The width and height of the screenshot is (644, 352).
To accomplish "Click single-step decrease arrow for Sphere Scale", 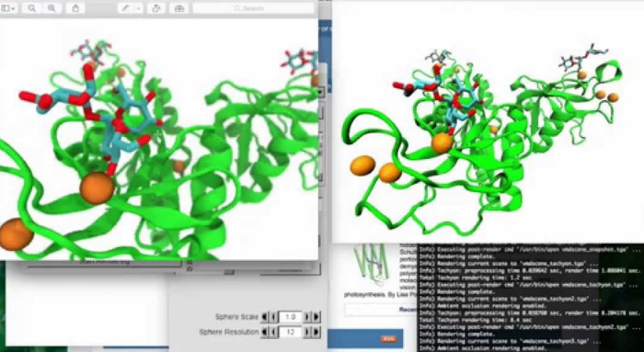I will point(272,317).
